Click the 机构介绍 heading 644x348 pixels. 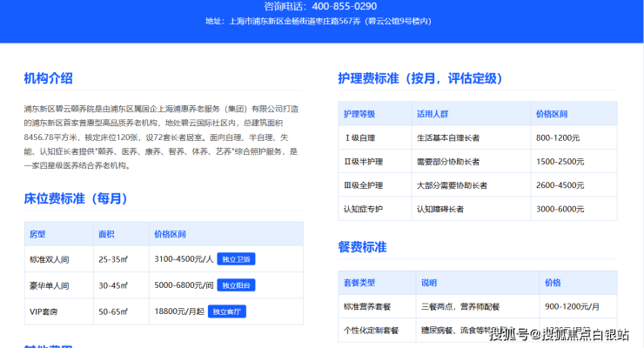point(48,78)
